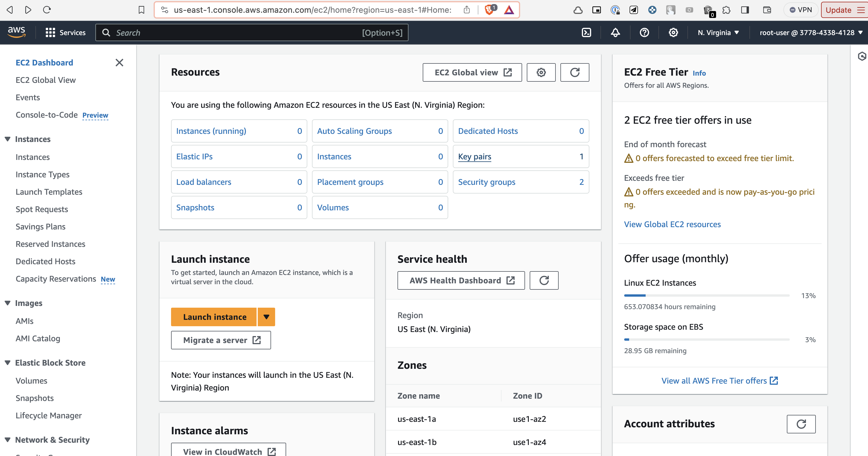Open the N. Virginia region dropdown
The image size is (868, 456).
718,33
